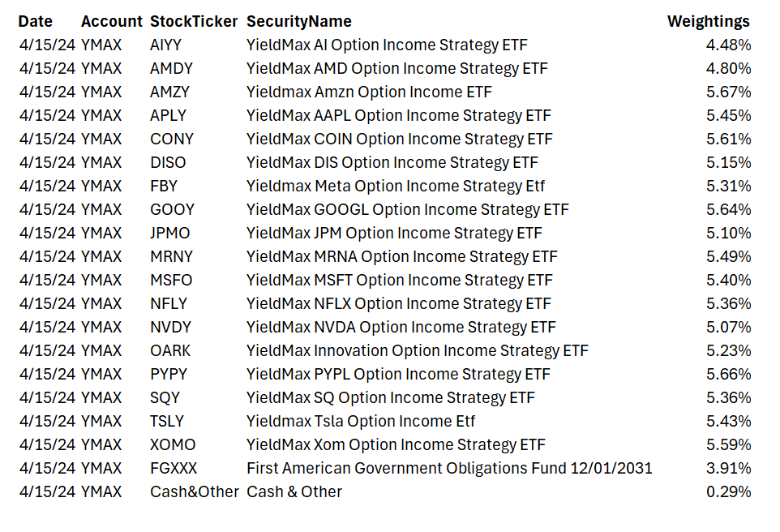780x532 pixels.
Task: Select YieldMax NVDA Option Income Strategy ETF
Action: pyautogui.click(x=401, y=328)
